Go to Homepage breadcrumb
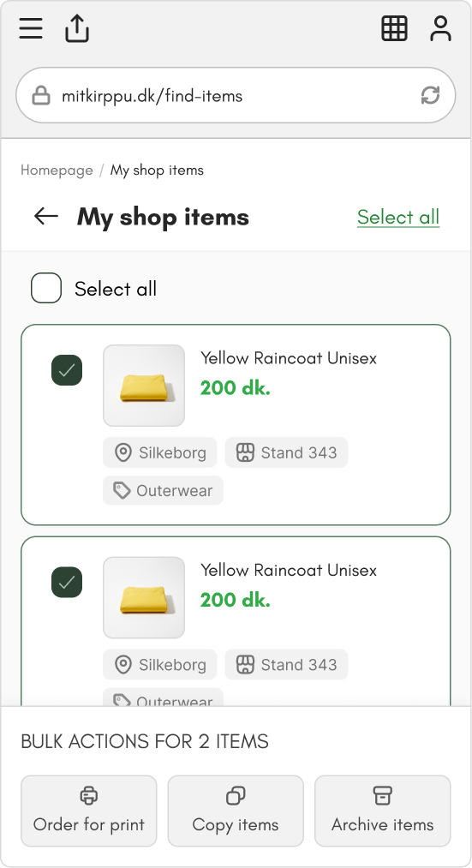The height and width of the screenshot is (868, 472). [x=57, y=170]
